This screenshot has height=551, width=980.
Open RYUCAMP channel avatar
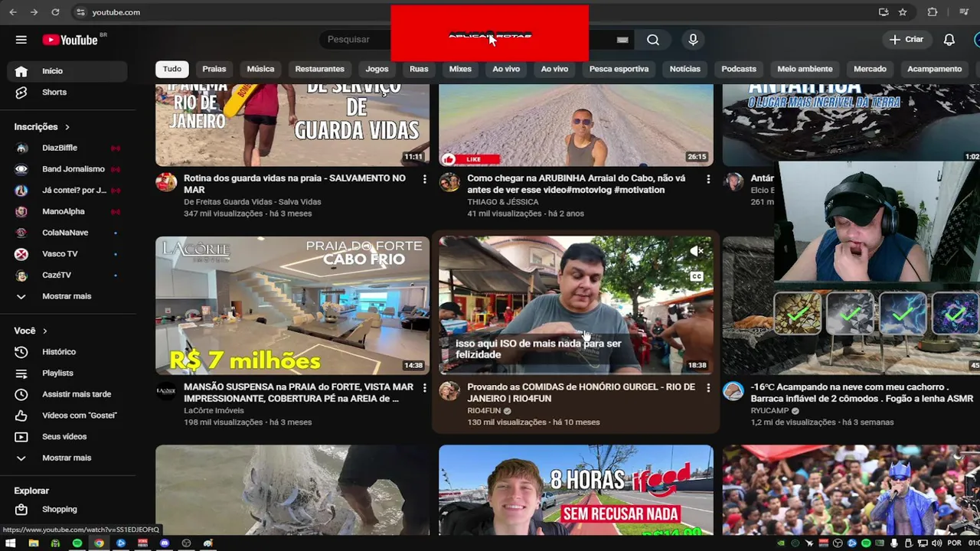pyautogui.click(x=733, y=391)
